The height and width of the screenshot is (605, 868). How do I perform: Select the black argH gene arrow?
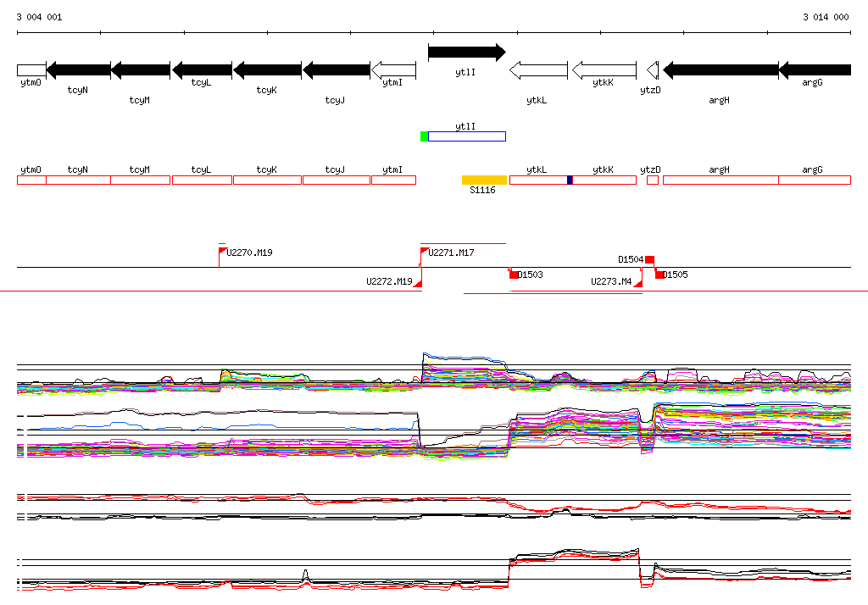[721, 69]
